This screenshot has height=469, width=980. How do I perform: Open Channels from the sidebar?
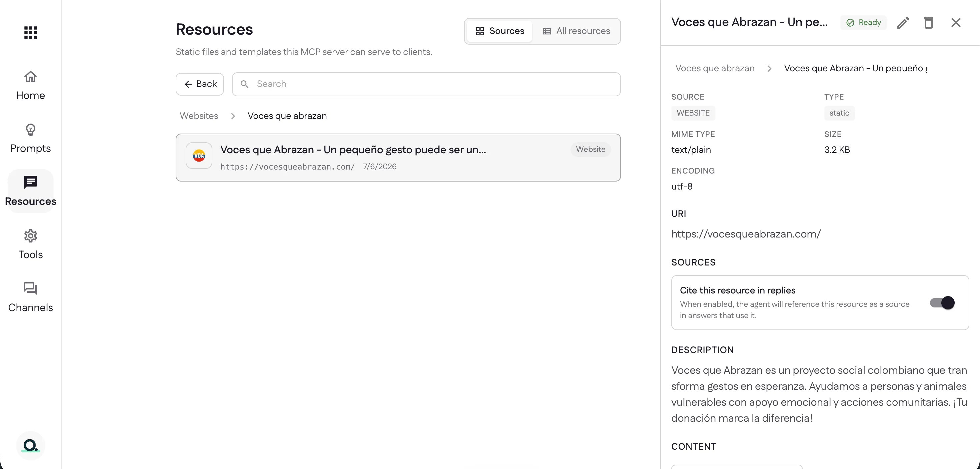point(30,297)
